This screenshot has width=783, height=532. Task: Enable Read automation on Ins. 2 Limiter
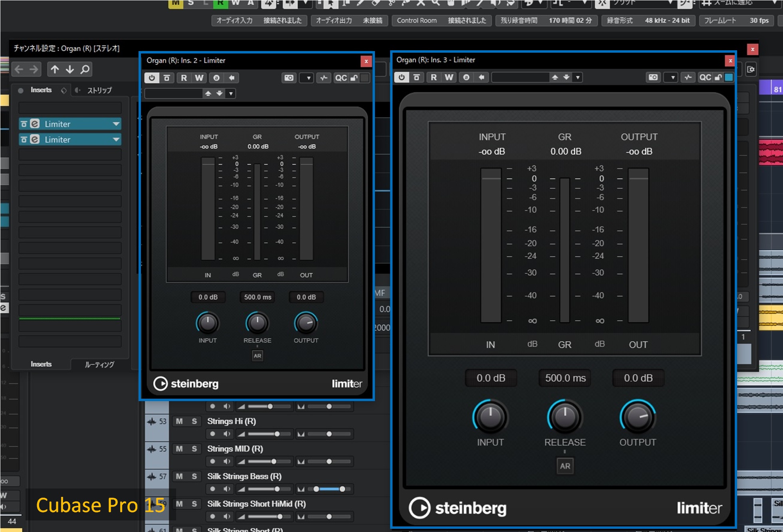point(184,78)
